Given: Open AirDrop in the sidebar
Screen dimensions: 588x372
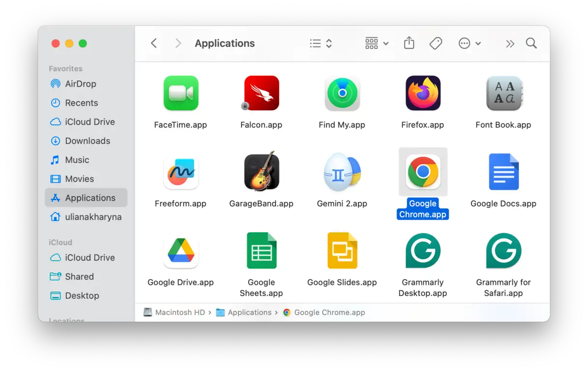Looking at the screenshot, I should coord(86,84).
